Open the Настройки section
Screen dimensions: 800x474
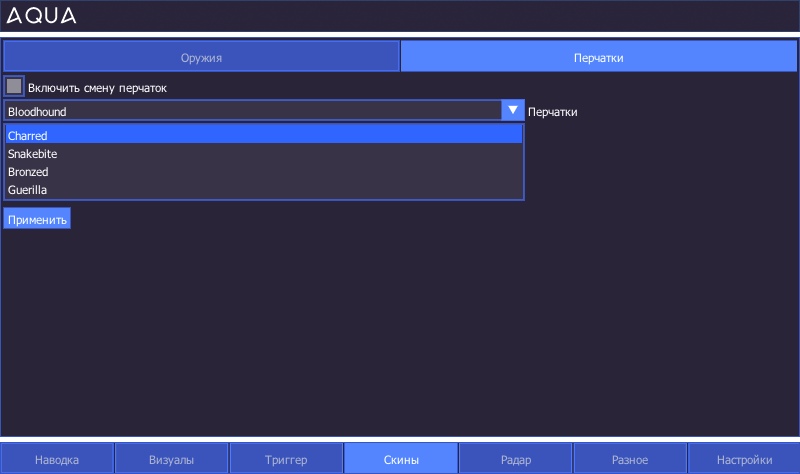[744, 459]
